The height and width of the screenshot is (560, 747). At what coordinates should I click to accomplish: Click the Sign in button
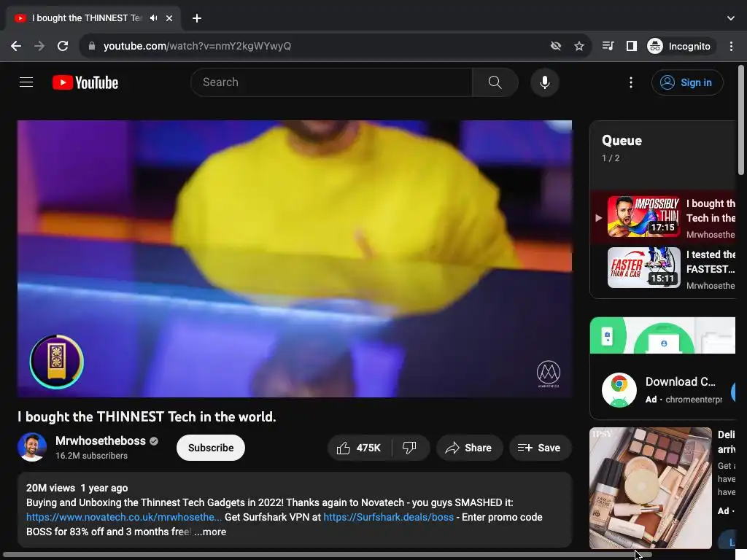pyautogui.click(x=686, y=82)
